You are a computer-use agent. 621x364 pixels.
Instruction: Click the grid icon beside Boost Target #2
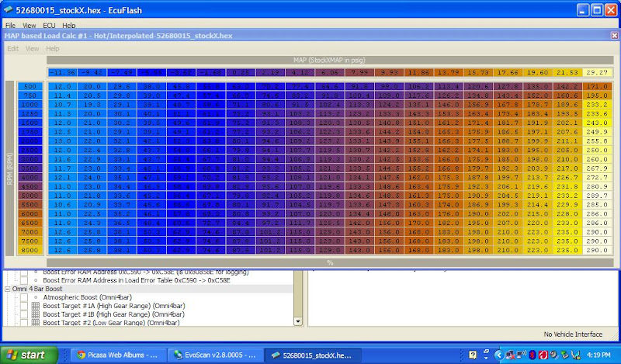pos(35,322)
